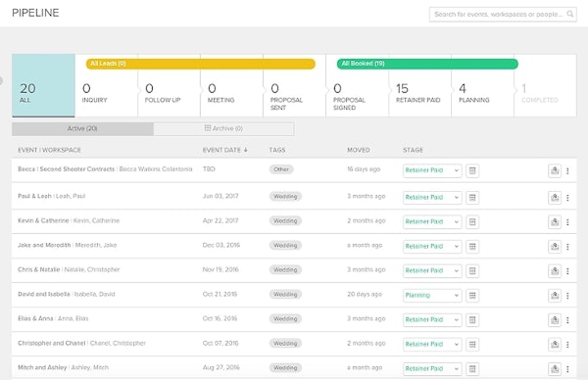Click the search magnifier icon
Image resolution: width=588 pixels, height=380 pixels.
(x=569, y=14)
